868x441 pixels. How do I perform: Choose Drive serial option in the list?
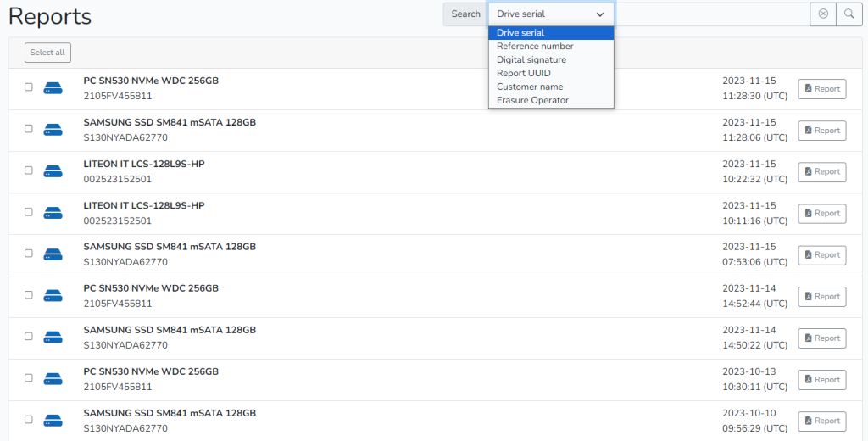point(551,33)
